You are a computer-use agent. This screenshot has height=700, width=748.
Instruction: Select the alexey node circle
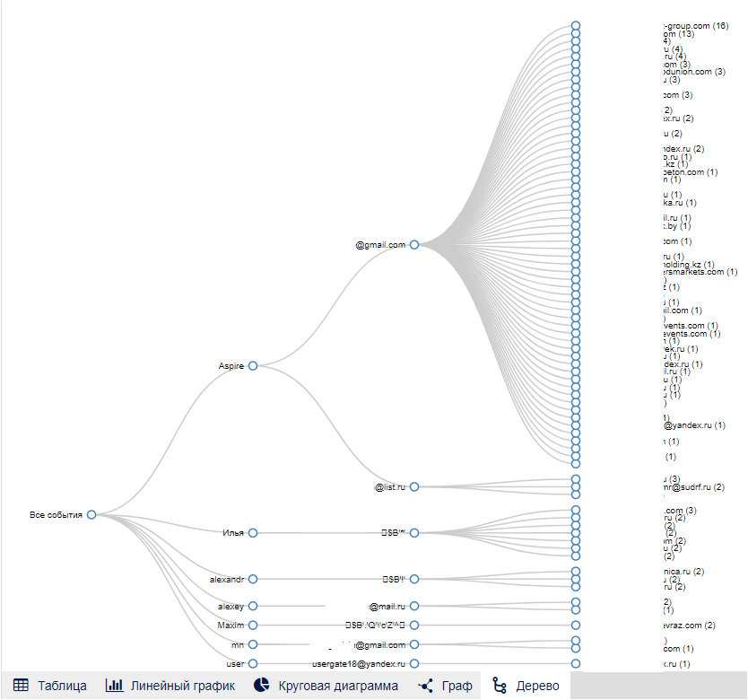click(253, 606)
